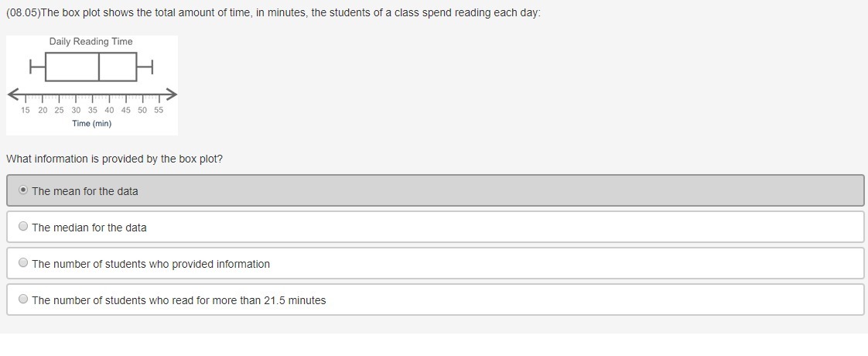Click the left arrowhead of the number line
This screenshot has height=356, width=868.
13,95
